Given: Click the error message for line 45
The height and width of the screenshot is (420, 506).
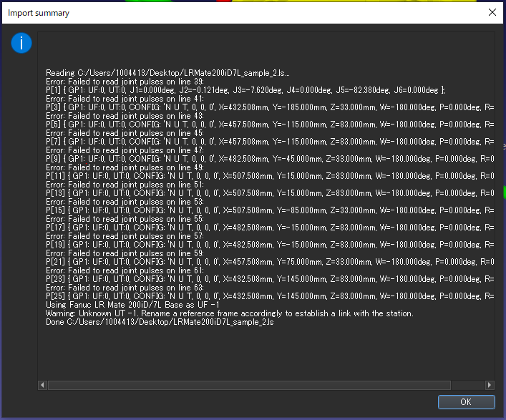Looking at the screenshot, I should pos(125,133).
